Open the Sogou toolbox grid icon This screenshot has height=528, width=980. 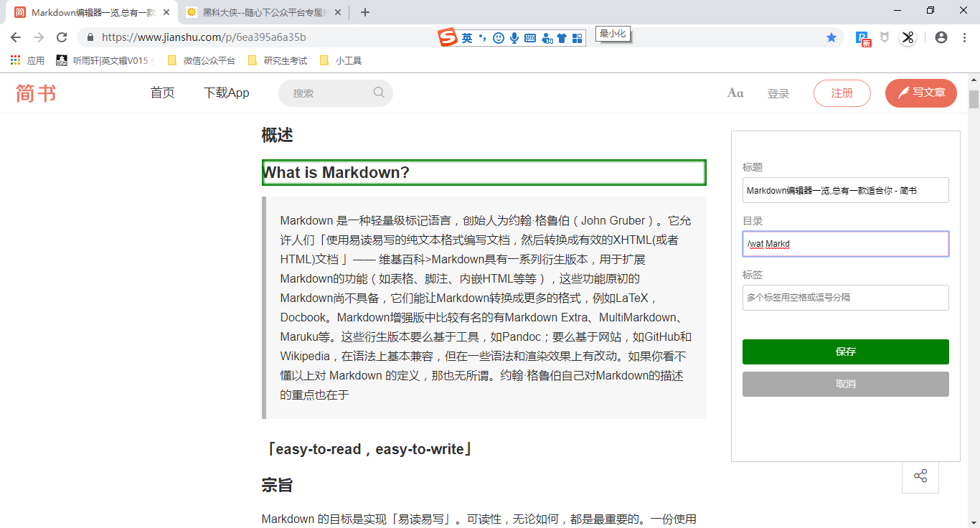(577, 37)
